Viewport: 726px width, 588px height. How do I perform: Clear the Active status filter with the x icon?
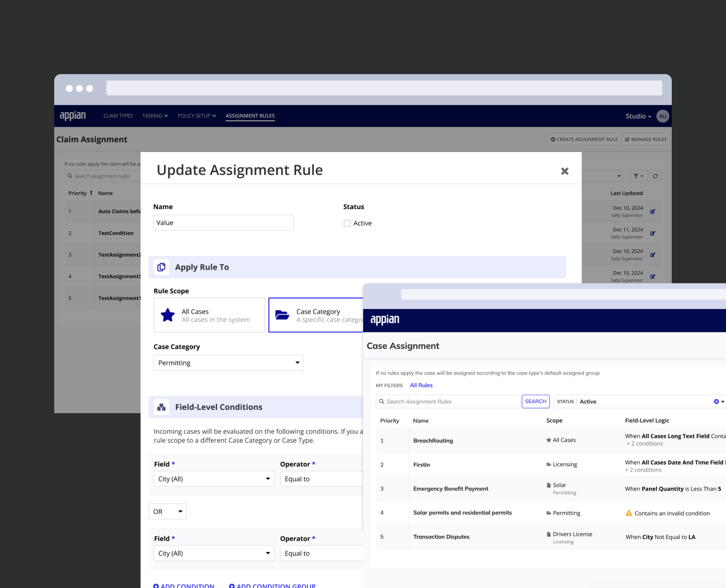[x=716, y=401]
